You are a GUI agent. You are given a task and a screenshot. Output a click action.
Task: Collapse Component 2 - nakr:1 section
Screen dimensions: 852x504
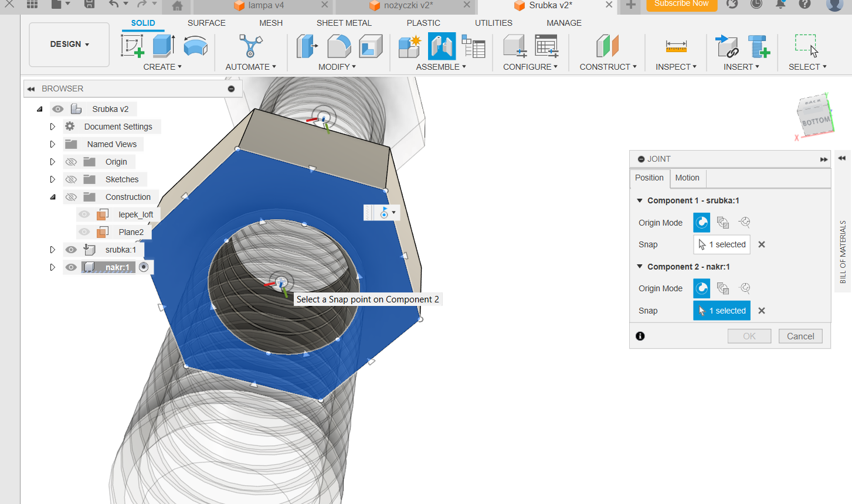coord(640,267)
